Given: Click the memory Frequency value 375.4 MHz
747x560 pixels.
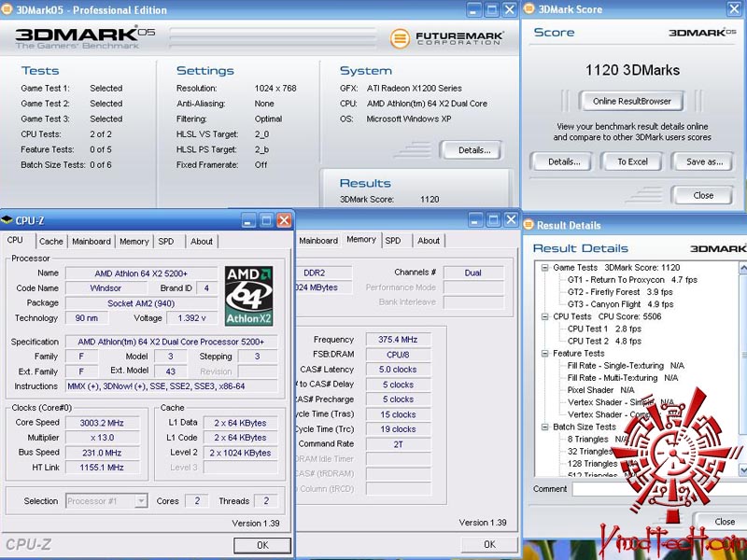Looking at the screenshot, I should pyautogui.click(x=398, y=340).
